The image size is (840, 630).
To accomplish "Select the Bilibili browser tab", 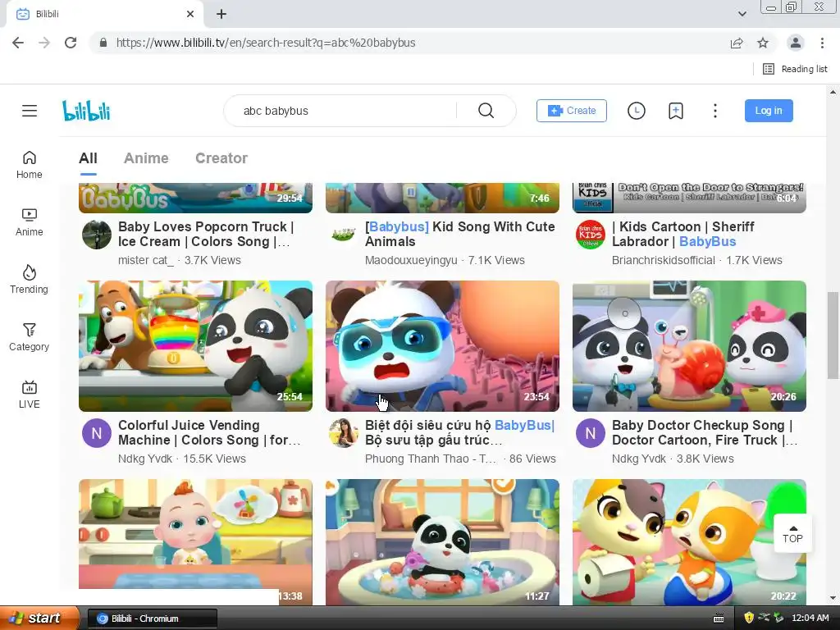I will pyautogui.click(x=104, y=14).
